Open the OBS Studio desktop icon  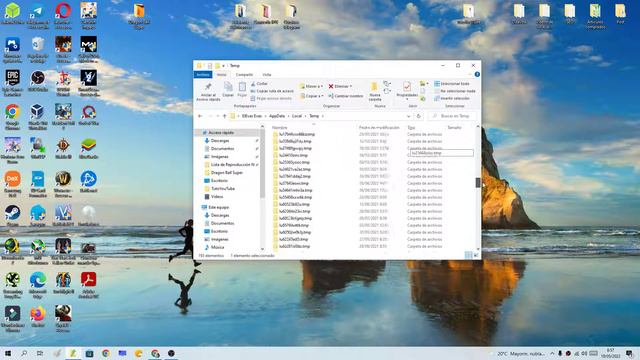[38, 81]
